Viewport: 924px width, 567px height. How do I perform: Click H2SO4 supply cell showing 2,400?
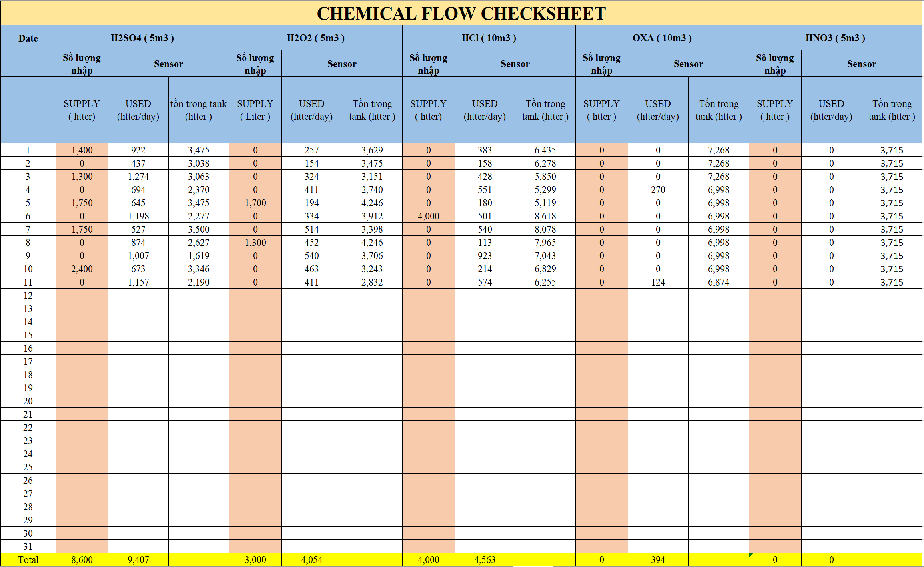pos(82,269)
